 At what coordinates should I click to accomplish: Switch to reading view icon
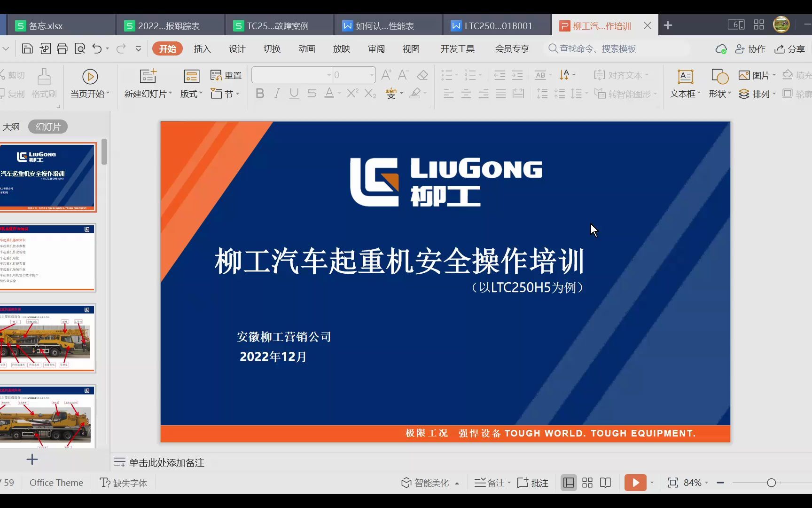pos(605,483)
